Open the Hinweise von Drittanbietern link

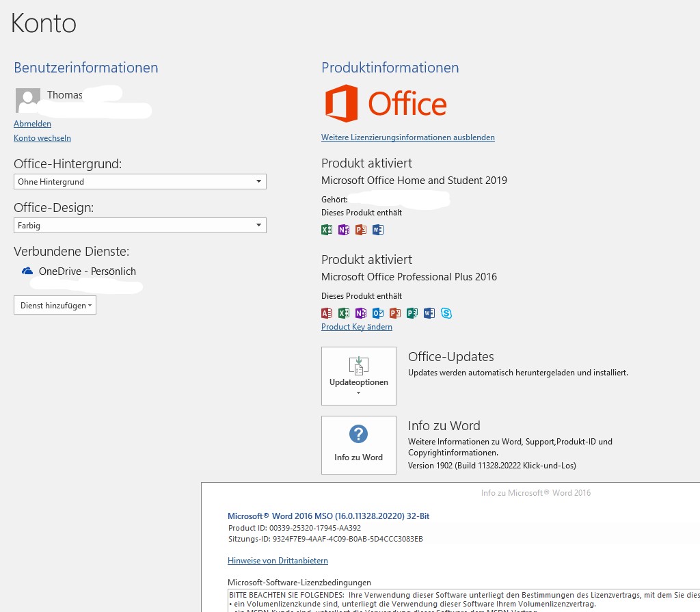point(278,561)
